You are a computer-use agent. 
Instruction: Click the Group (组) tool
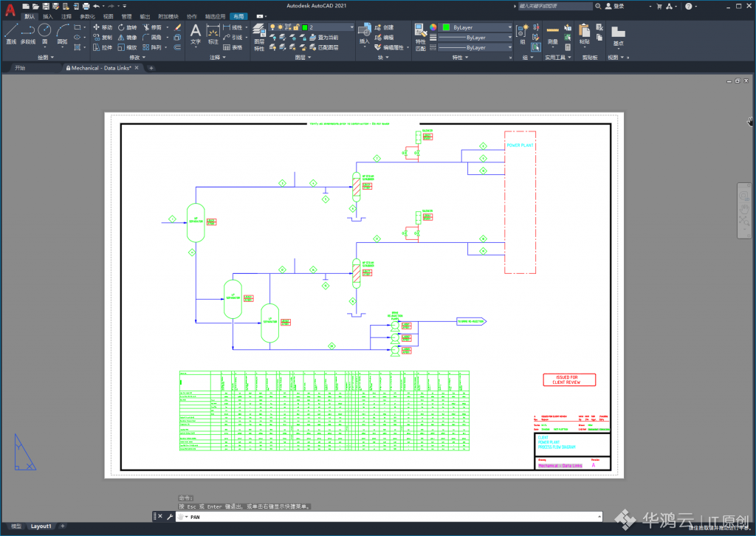(522, 34)
